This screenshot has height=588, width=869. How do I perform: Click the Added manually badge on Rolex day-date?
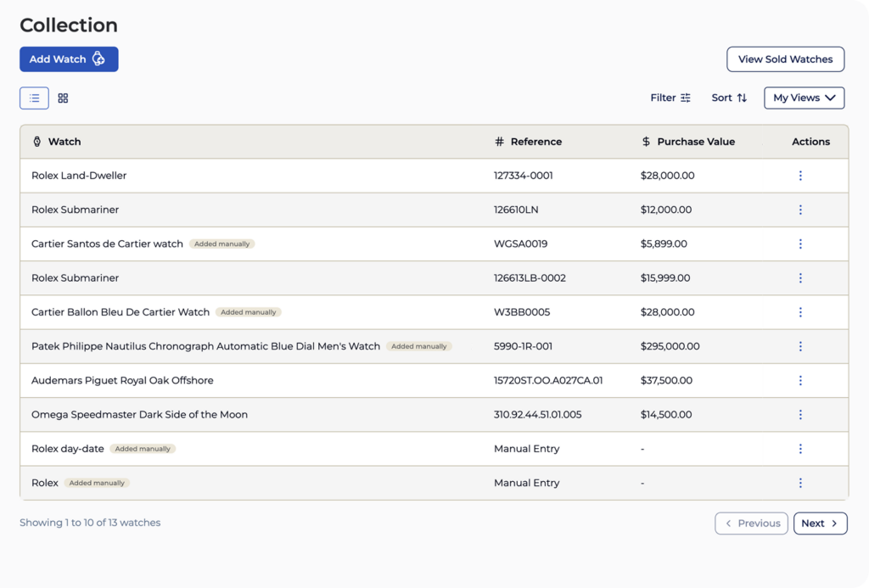click(x=143, y=449)
